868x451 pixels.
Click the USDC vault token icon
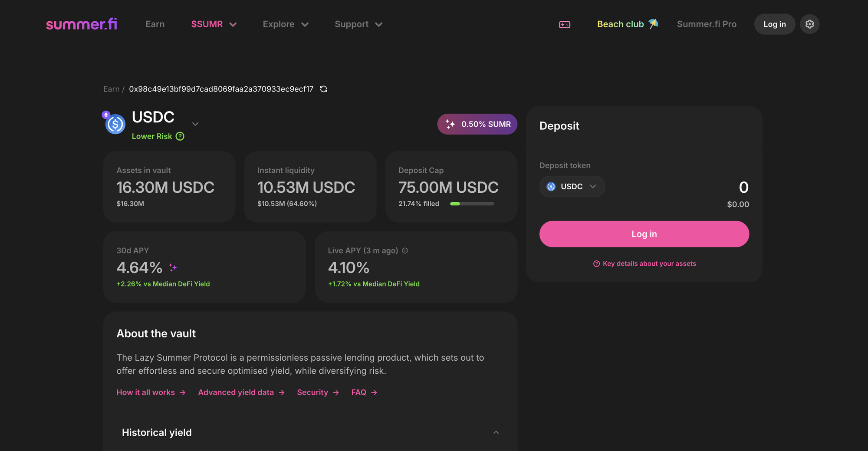pos(115,124)
